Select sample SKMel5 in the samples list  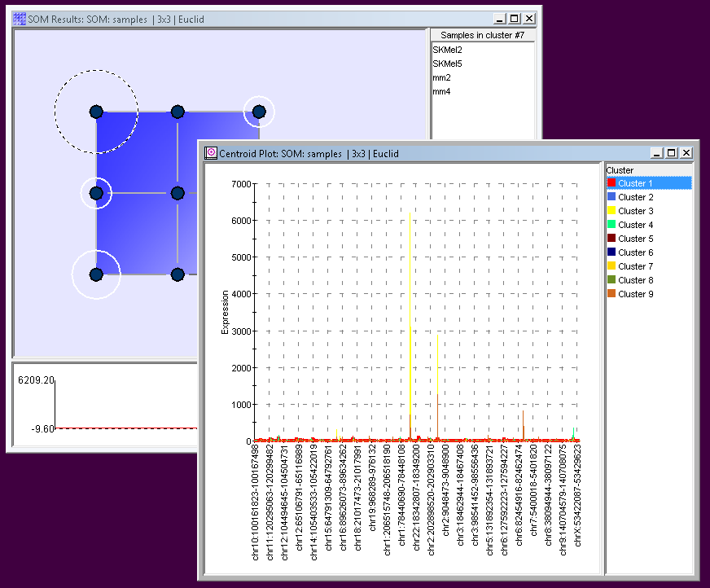point(447,64)
